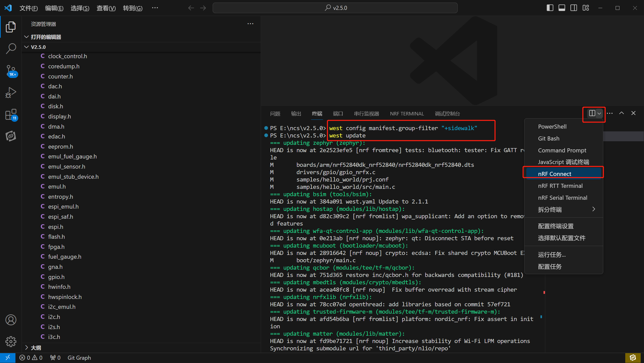Open the nRF Connect activity bar icon

(11, 136)
